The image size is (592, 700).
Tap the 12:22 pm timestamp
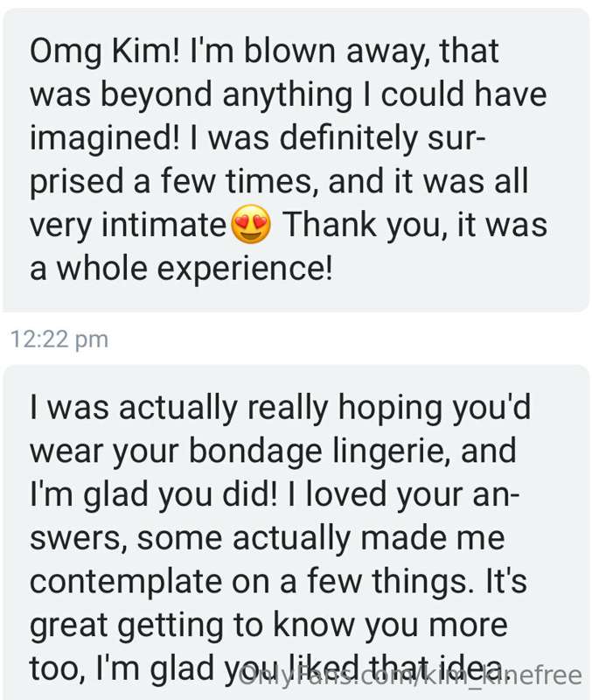pos(59,339)
